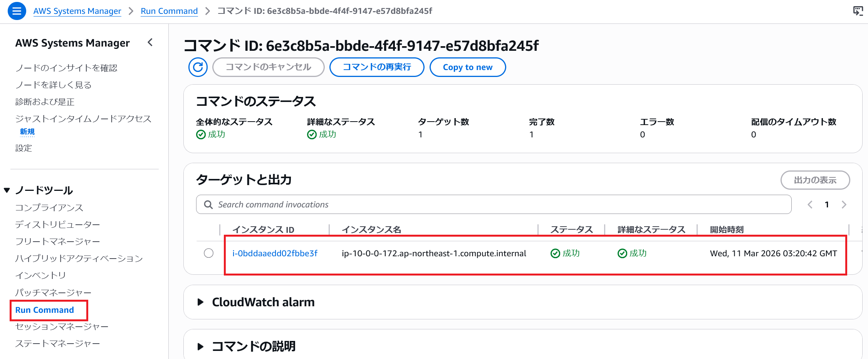This screenshot has height=359, width=868.
Task: Expand the コマンドの説明 section
Action: click(x=200, y=346)
